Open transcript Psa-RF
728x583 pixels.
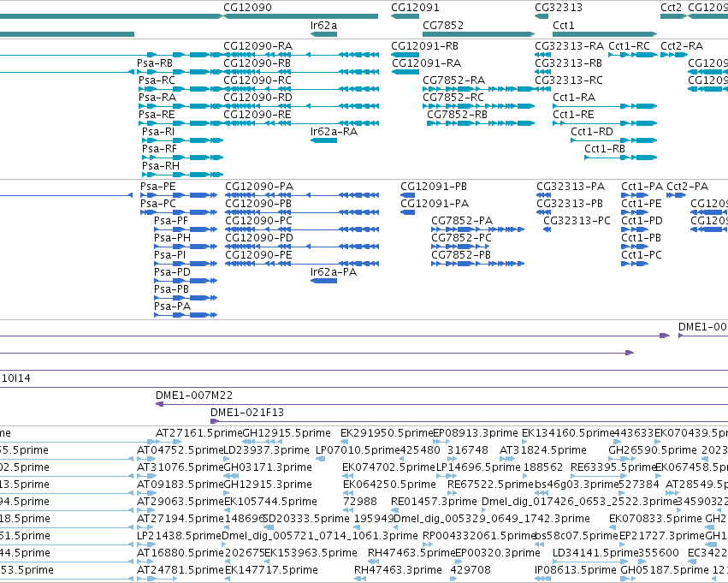pos(160,149)
